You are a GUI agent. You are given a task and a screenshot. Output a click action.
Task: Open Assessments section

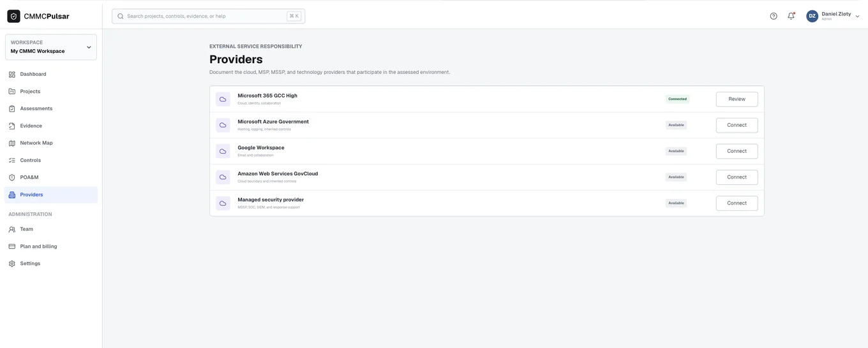pyautogui.click(x=51, y=109)
